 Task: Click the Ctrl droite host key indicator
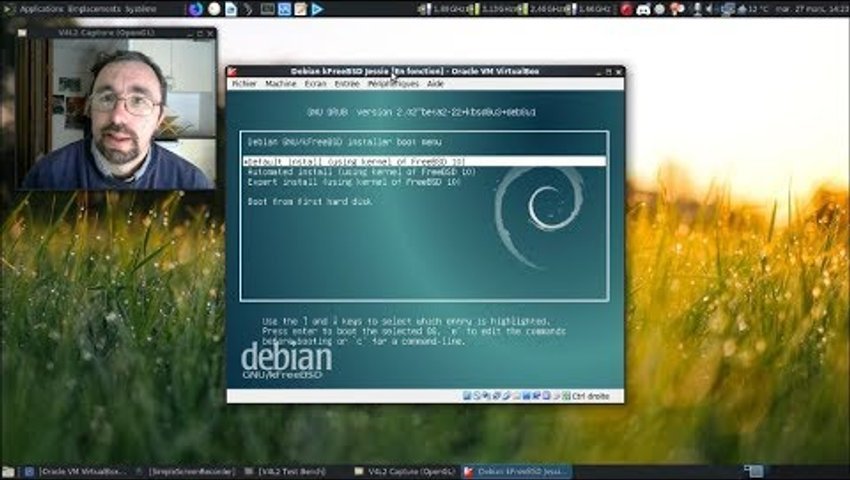tap(591, 396)
